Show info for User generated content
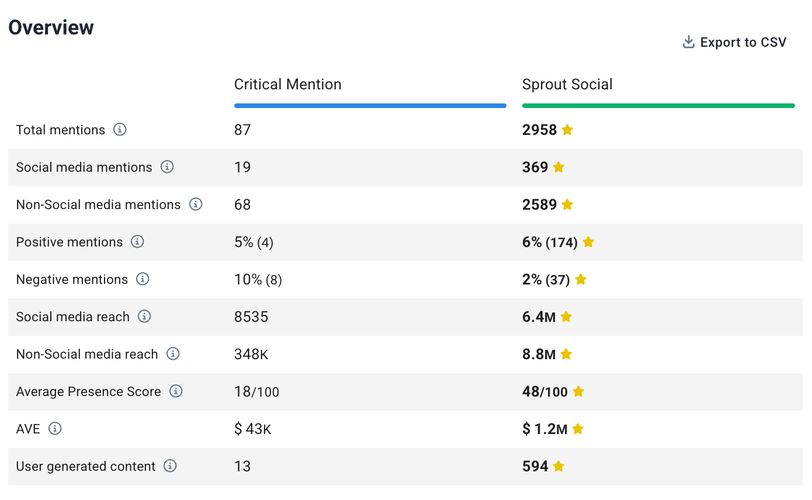 tap(170, 466)
